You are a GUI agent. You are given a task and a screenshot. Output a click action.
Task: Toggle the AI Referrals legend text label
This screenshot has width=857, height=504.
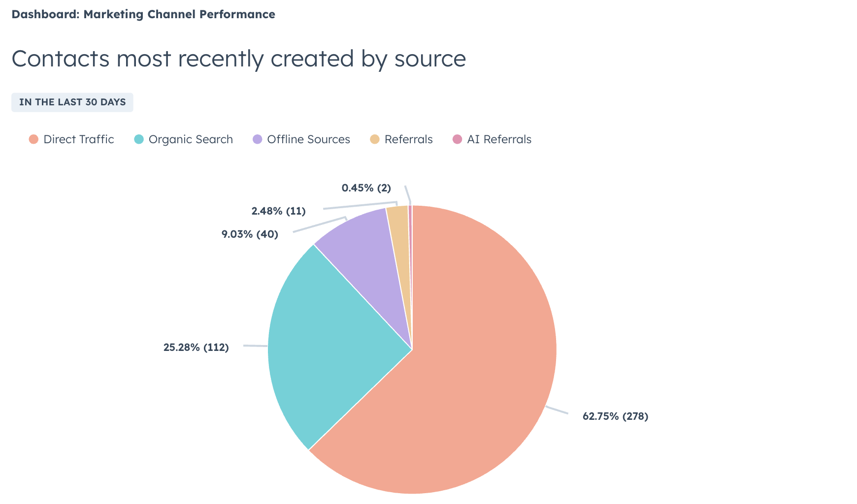[x=499, y=139]
